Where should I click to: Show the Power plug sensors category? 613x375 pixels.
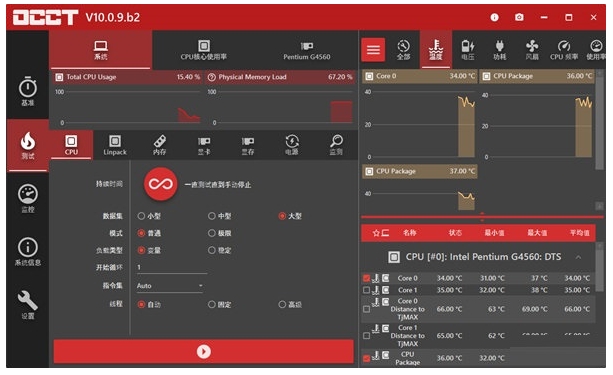[x=500, y=50]
